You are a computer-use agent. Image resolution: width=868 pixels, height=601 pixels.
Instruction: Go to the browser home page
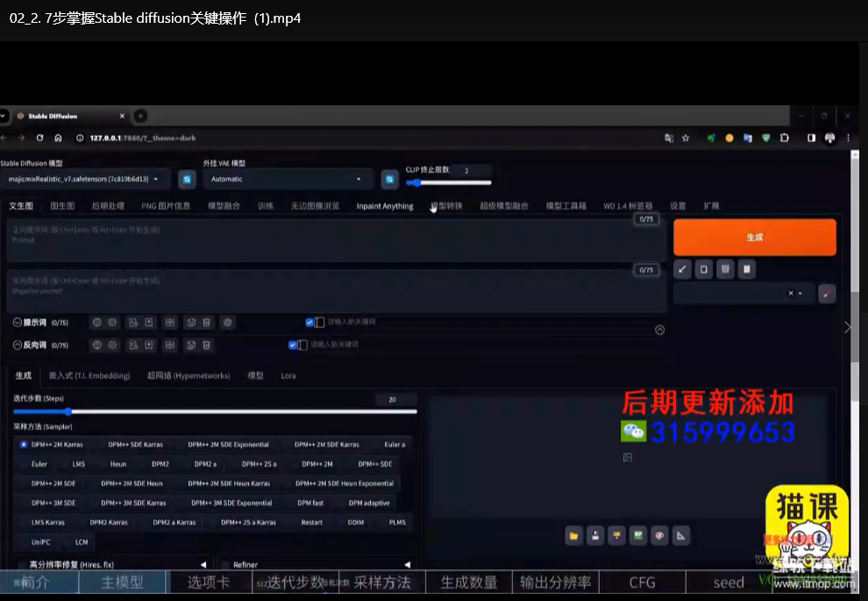pyautogui.click(x=58, y=138)
